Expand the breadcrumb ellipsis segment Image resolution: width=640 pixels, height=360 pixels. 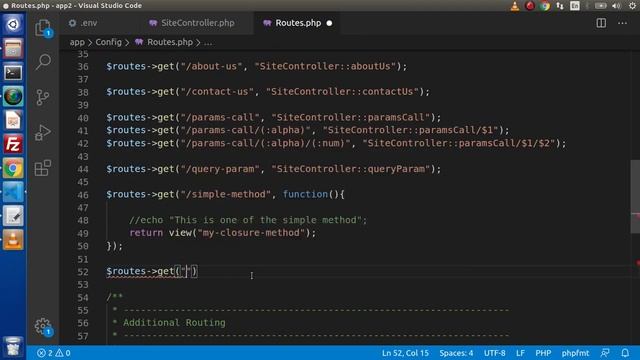point(208,42)
